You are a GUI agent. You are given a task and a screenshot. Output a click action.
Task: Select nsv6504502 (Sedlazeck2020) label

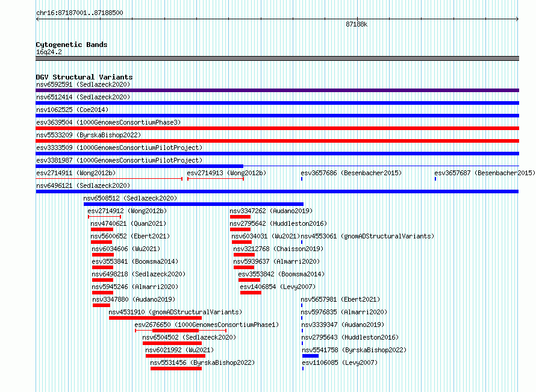[189, 337]
